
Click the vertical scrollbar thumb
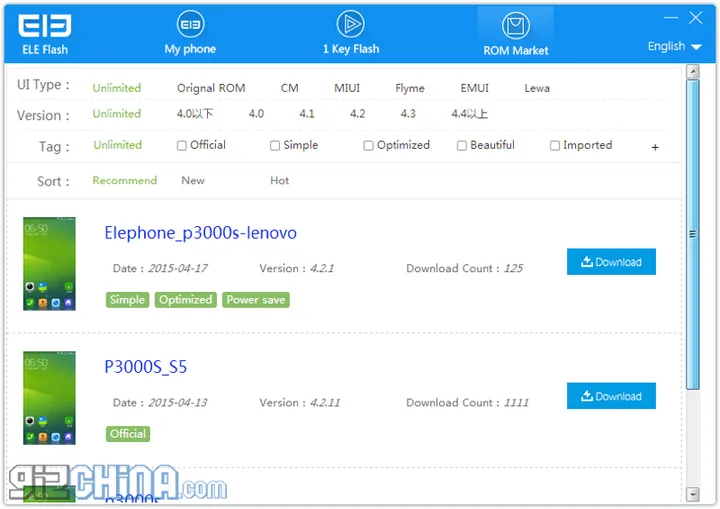click(692, 234)
